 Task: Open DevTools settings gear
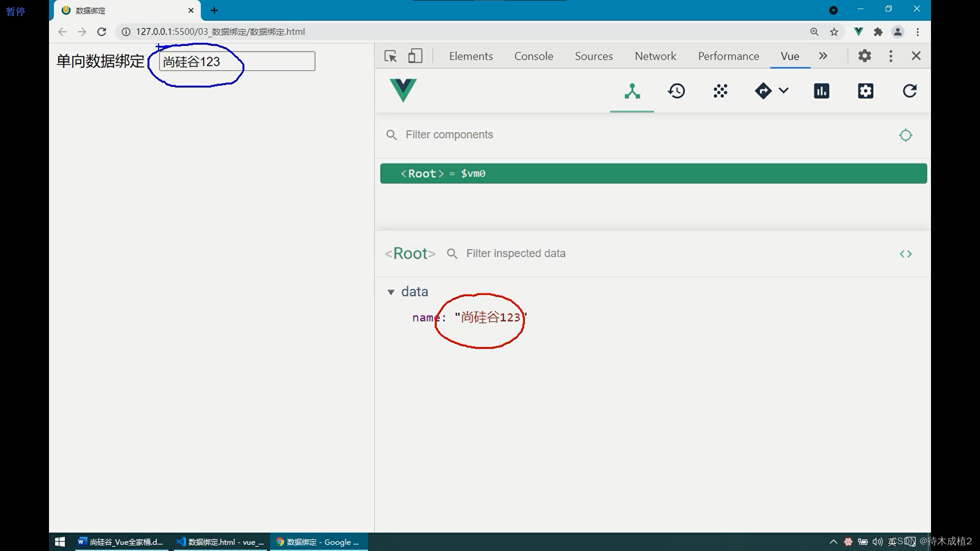click(865, 56)
